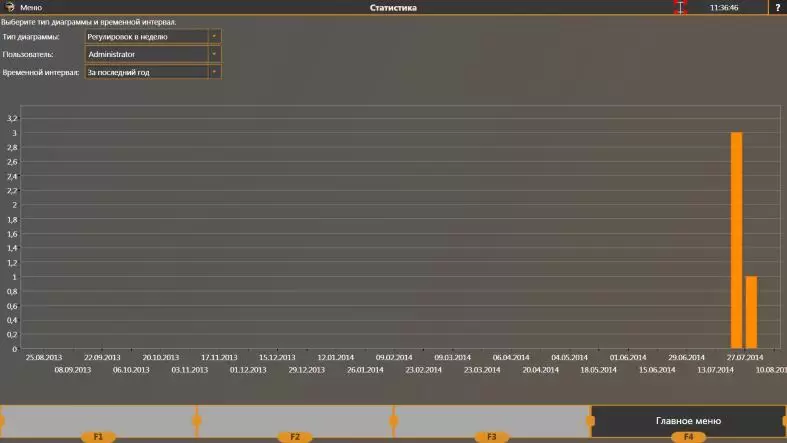
Task: Click the shorter orange bar in chart
Action: [751, 312]
